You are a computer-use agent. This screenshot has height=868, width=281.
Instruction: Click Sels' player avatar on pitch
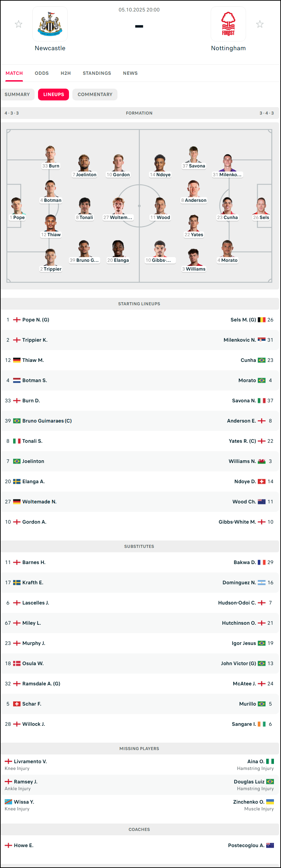coord(261,206)
